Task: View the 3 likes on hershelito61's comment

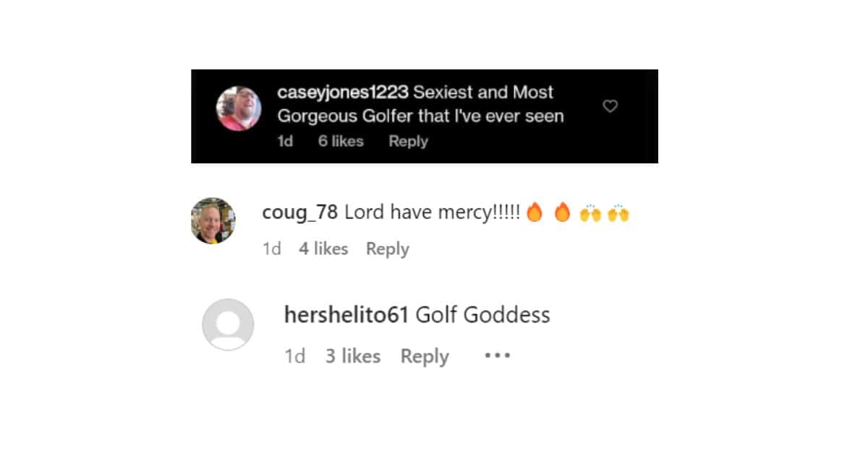Action: [353, 356]
